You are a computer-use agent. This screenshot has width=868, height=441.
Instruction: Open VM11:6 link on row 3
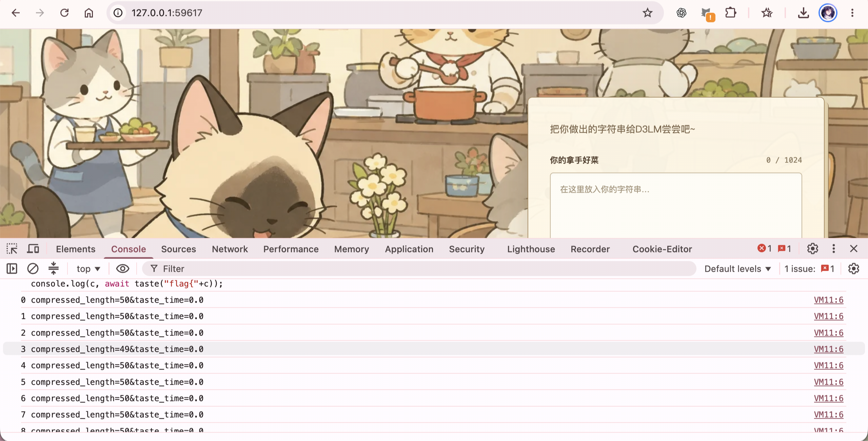tap(828, 349)
